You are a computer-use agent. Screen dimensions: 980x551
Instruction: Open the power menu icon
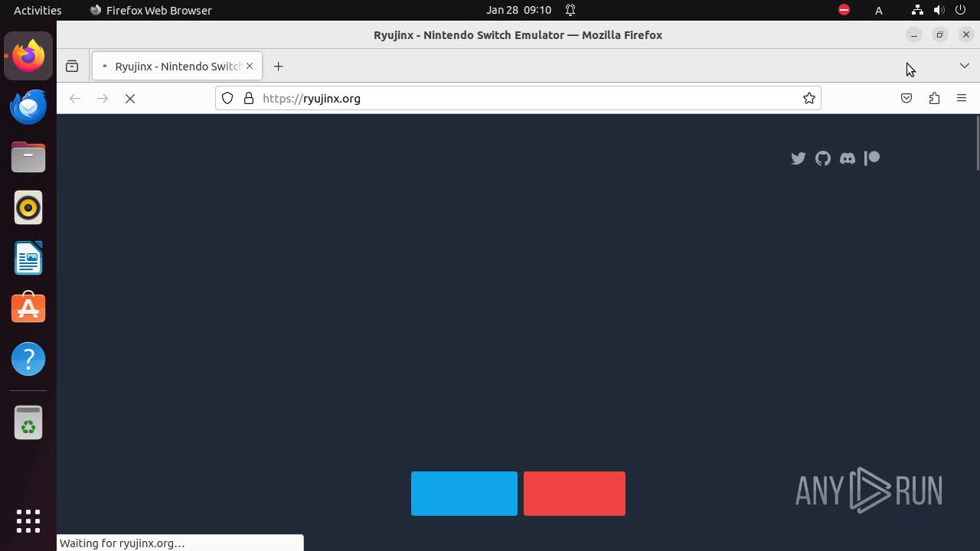[960, 10]
